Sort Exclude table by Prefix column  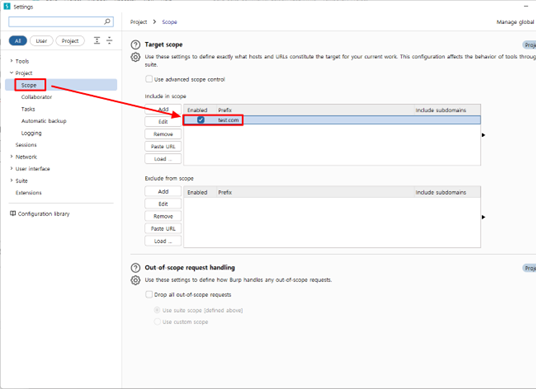coord(315,192)
